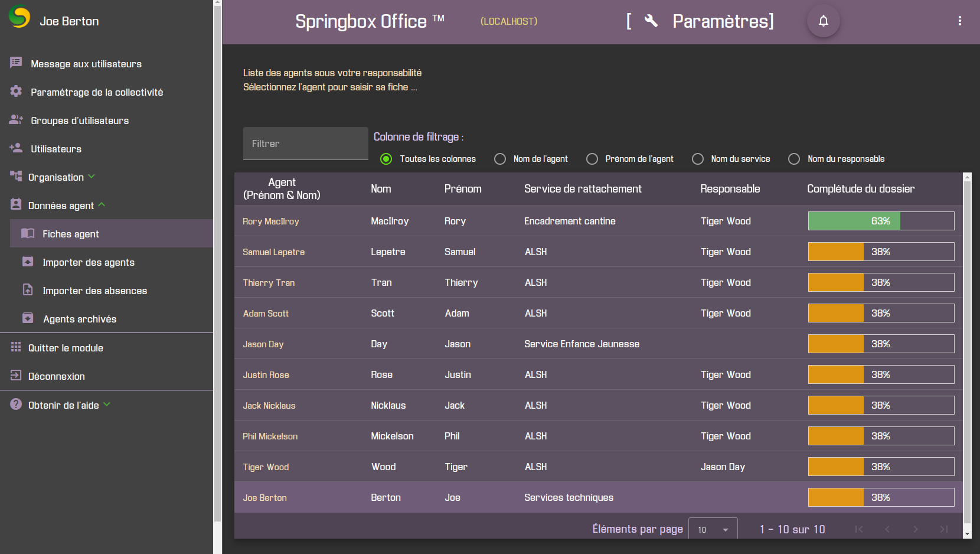
Task: Open Paramétrage de la collectivité menu item
Action: point(97,92)
